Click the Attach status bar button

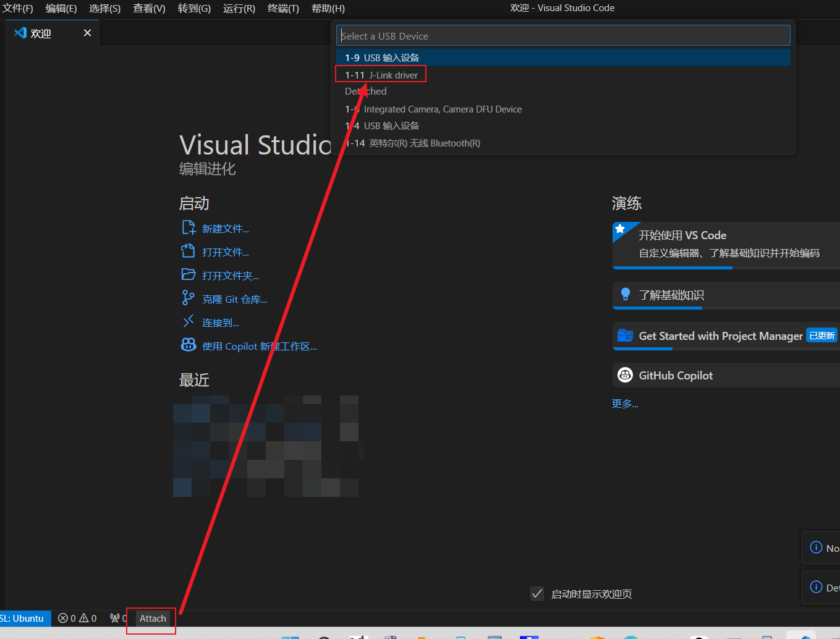tap(153, 618)
